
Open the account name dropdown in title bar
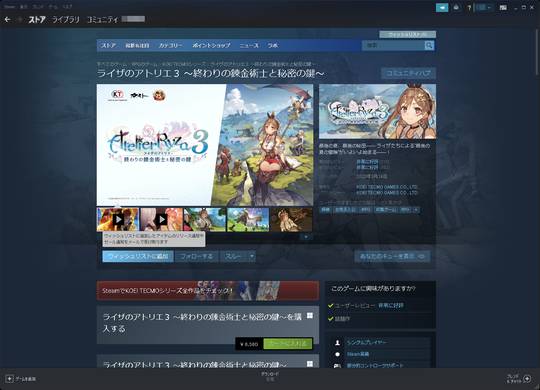[484, 8]
